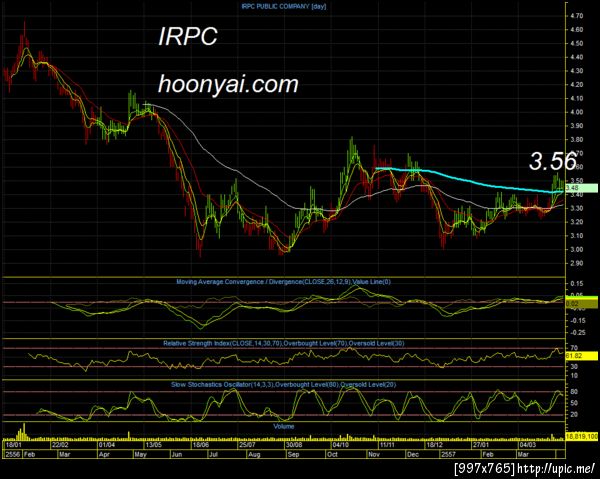Click the Feb label beside 2556
600x479 pixels.
29,455
